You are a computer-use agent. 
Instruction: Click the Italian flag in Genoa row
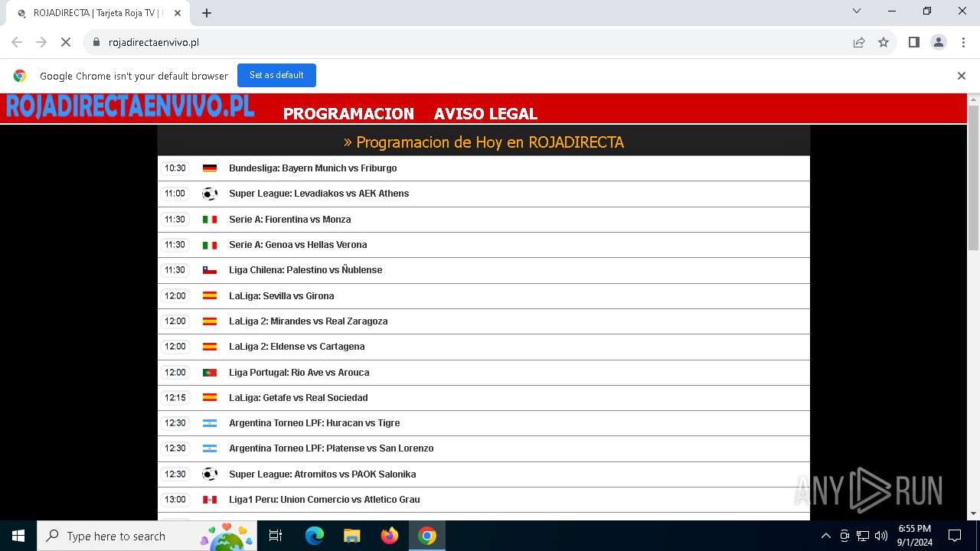click(210, 245)
